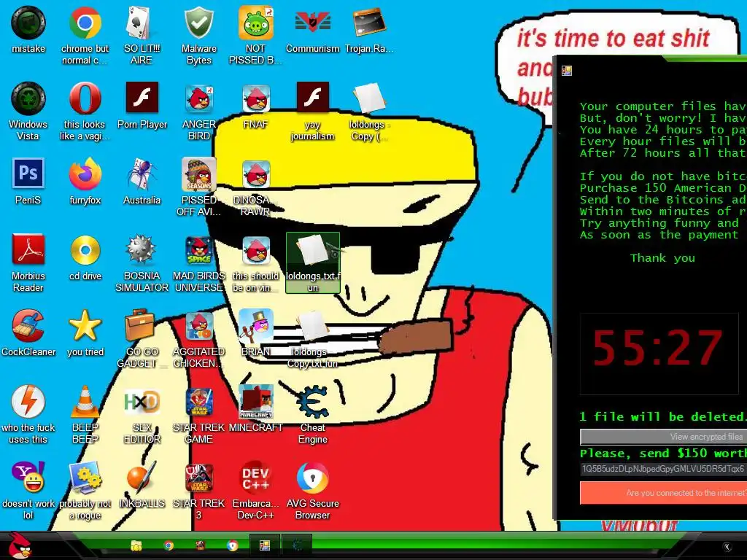Open the 'who the fuck uses this' icon
This screenshot has height=560, width=747.
[x=28, y=414]
